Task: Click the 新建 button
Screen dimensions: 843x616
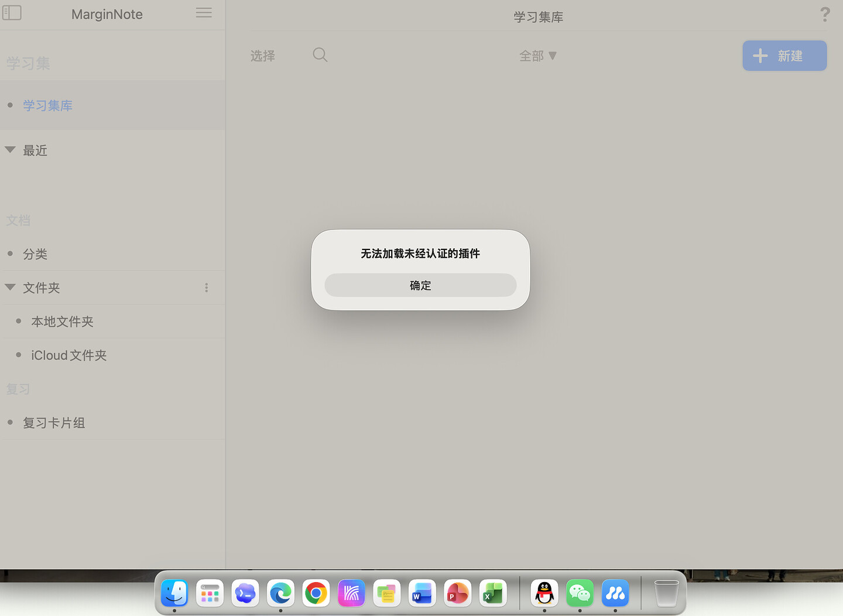Action: (x=784, y=56)
